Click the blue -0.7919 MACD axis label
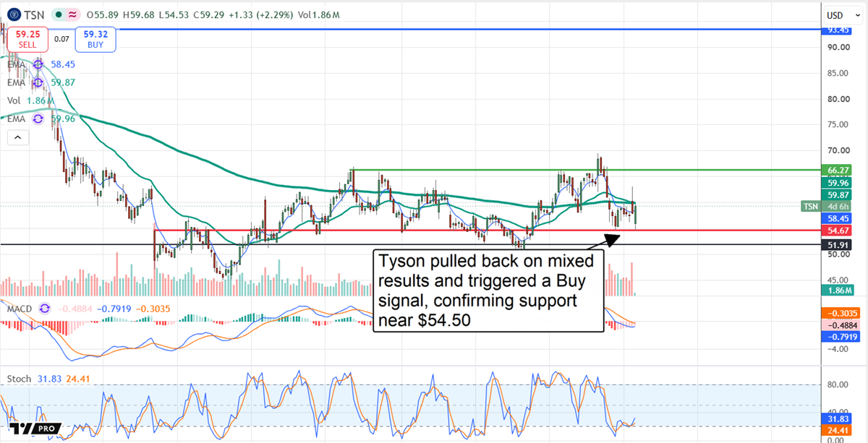Image resolution: width=868 pixels, height=443 pixels. [x=840, y=336]
